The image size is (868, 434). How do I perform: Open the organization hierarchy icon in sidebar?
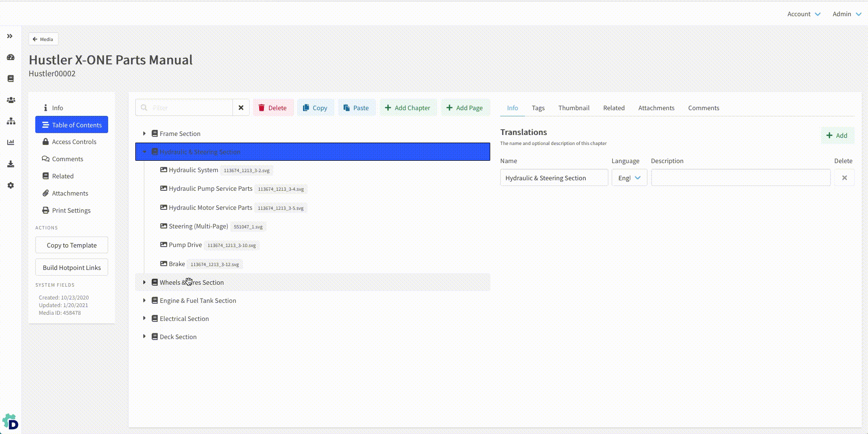[x=10, y=122]
